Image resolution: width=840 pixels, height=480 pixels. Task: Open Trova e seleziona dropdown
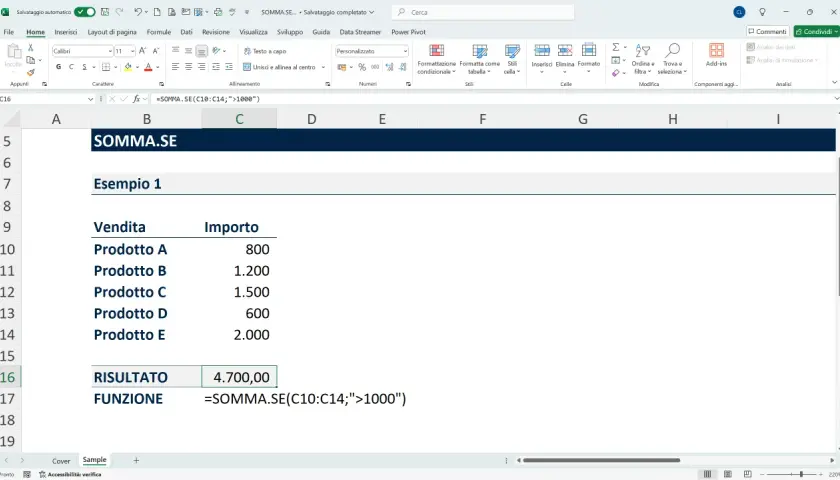[x=672, y=59]
